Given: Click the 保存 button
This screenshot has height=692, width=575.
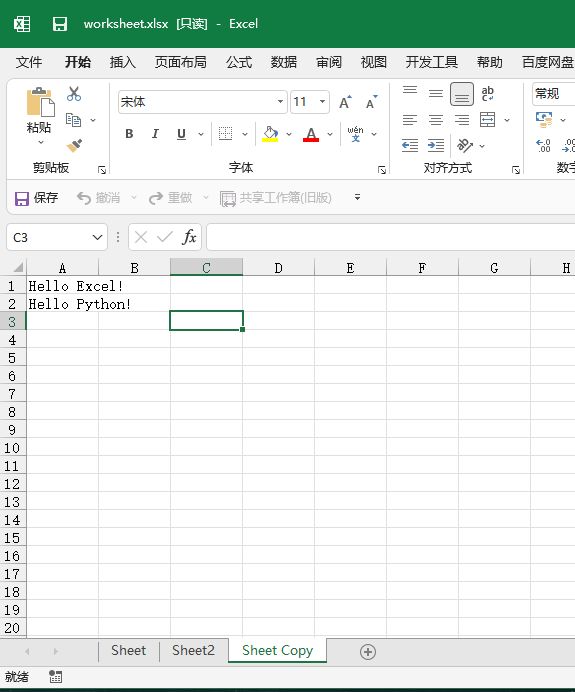Looking at the screenshot, I should pyautogui.click(x=36, y=198).
